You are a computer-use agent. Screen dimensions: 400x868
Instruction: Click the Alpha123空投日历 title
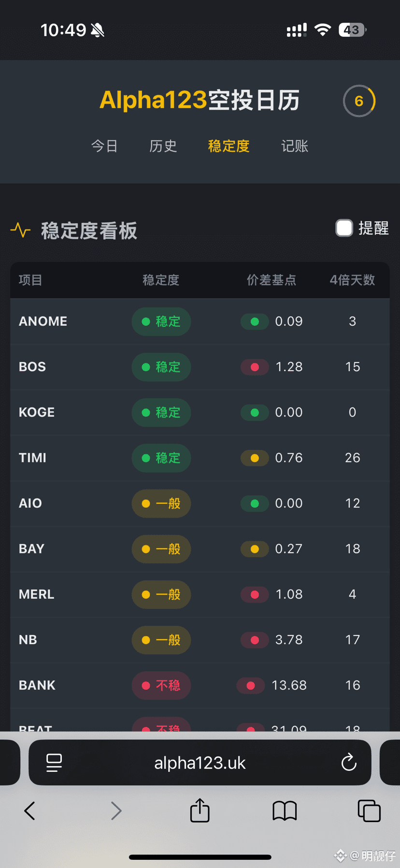click(x=200, y=100)
